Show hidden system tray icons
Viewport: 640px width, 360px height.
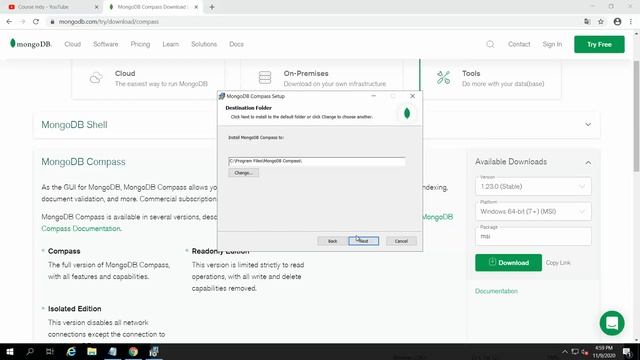[x=565, y=351]
